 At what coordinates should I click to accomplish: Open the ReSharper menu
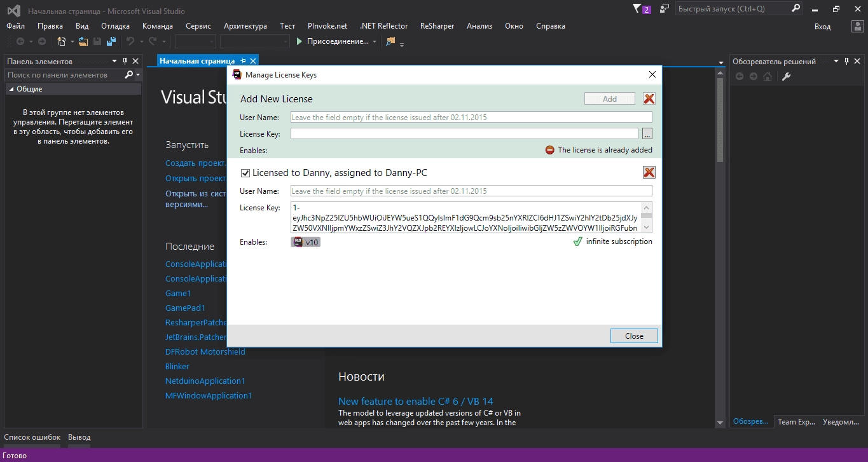point(437,26)
